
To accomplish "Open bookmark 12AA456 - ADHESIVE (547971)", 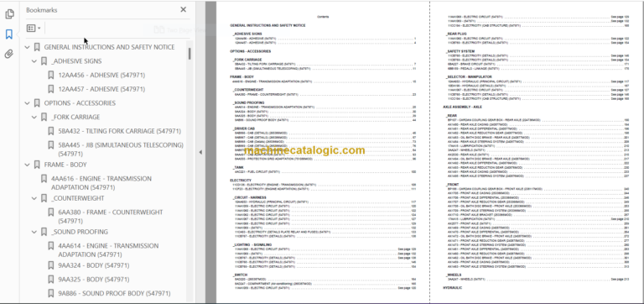I will 101,76.
